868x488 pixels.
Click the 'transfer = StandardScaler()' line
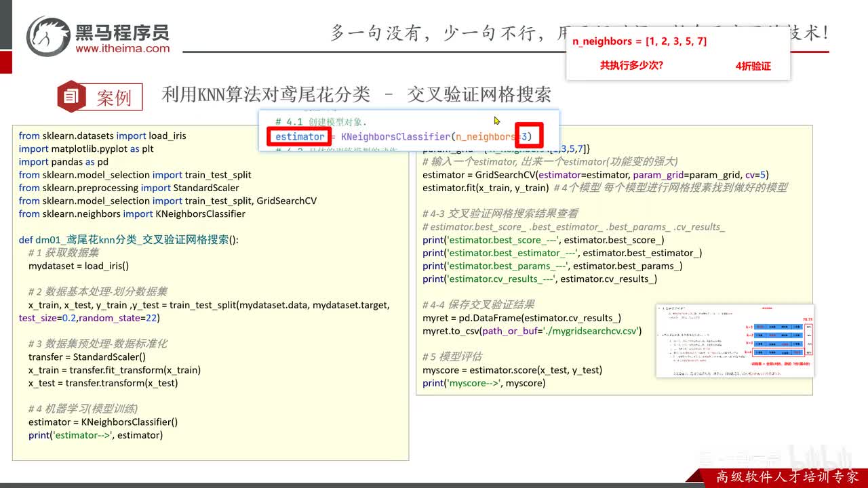tap(87, 357)
